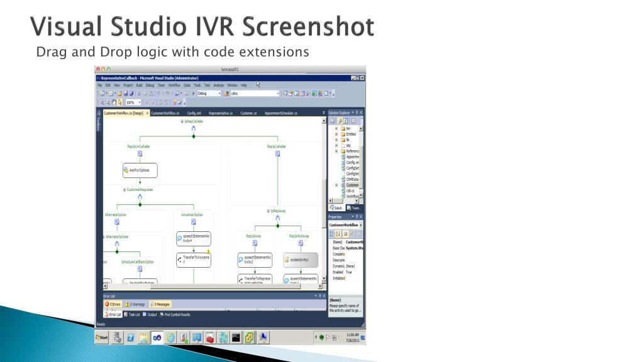Click the speechStatementActivity4 node

(194, 238)
